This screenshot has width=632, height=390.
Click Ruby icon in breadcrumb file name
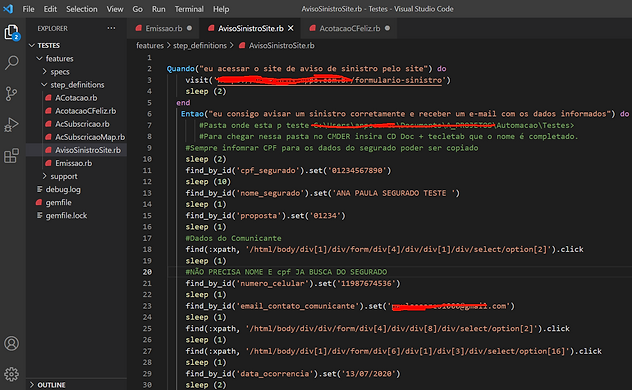(x=242, y=46)
